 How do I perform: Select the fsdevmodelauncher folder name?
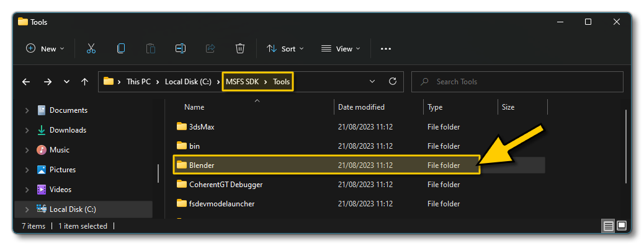[221, 204]
